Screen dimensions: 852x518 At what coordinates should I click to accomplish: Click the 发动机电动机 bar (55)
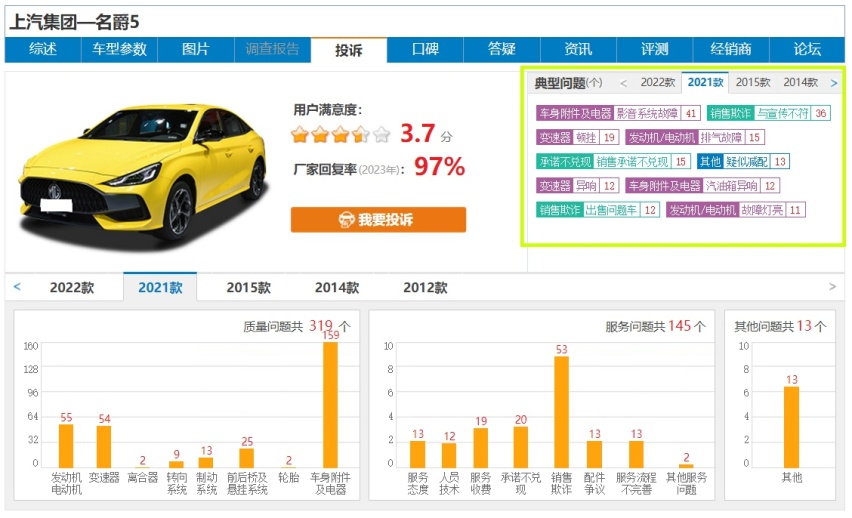click(x=66, y=446)
